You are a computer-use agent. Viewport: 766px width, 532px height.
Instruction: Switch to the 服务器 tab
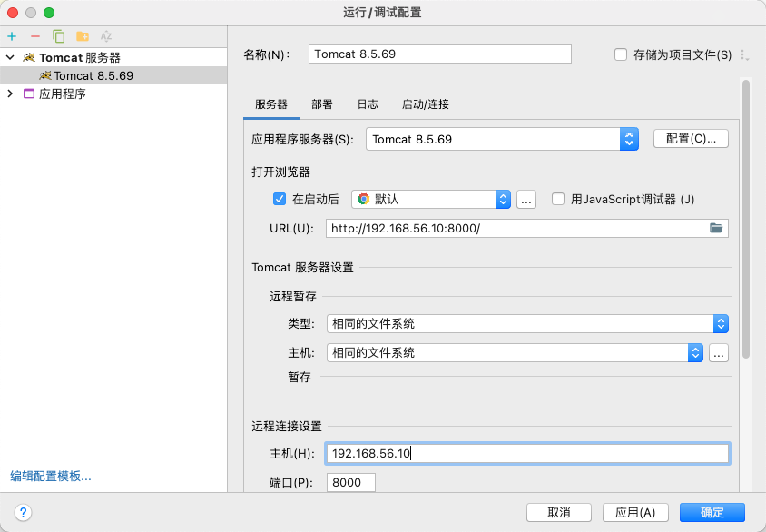271,104
